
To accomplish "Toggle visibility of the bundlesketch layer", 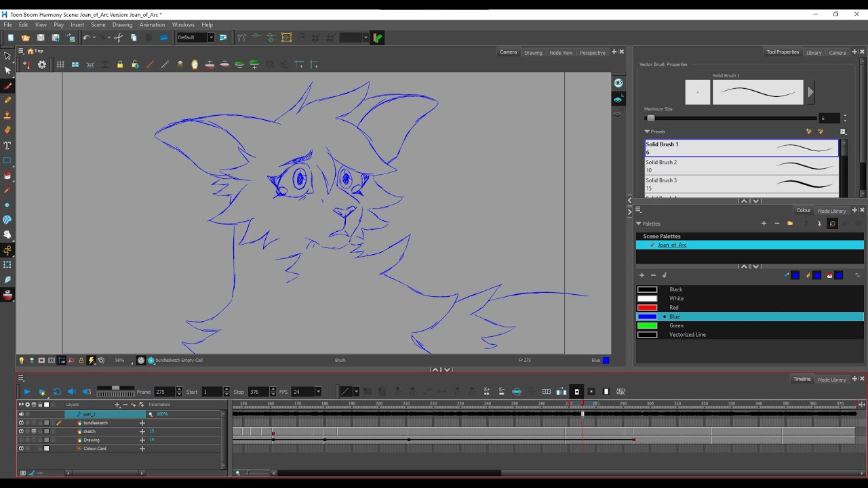I will [x=21, y=423].
